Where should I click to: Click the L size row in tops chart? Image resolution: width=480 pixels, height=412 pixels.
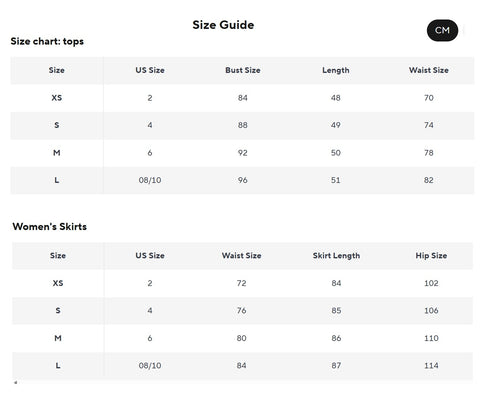point(242,180)
